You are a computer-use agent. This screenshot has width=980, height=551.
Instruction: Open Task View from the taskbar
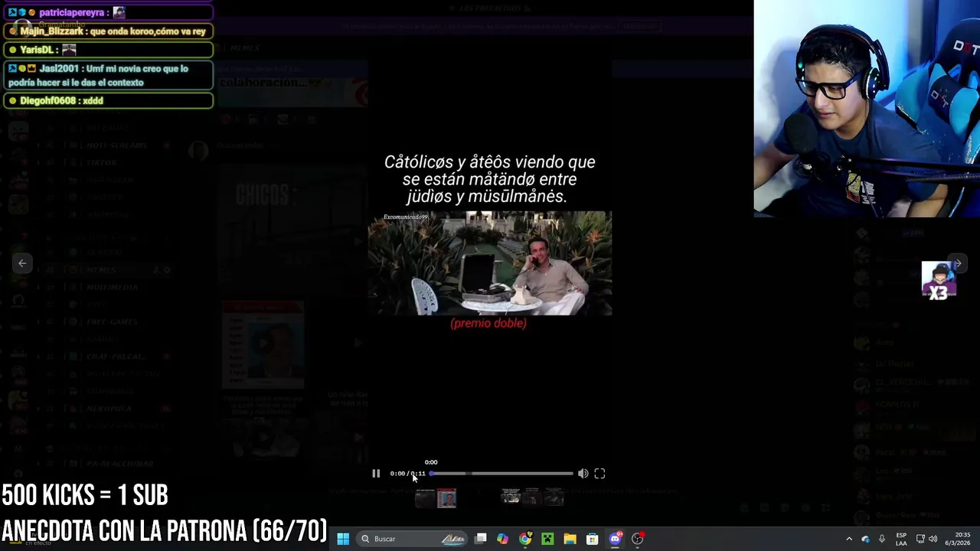[481, 539]
